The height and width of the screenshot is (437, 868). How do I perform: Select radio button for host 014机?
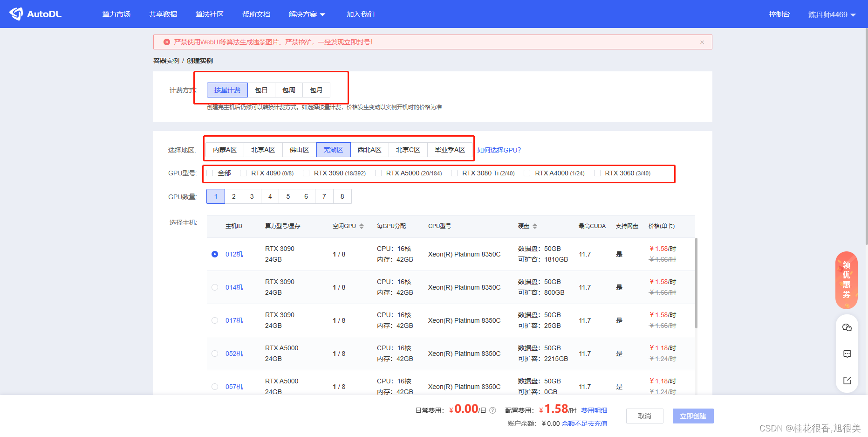(x=215, y=287)
